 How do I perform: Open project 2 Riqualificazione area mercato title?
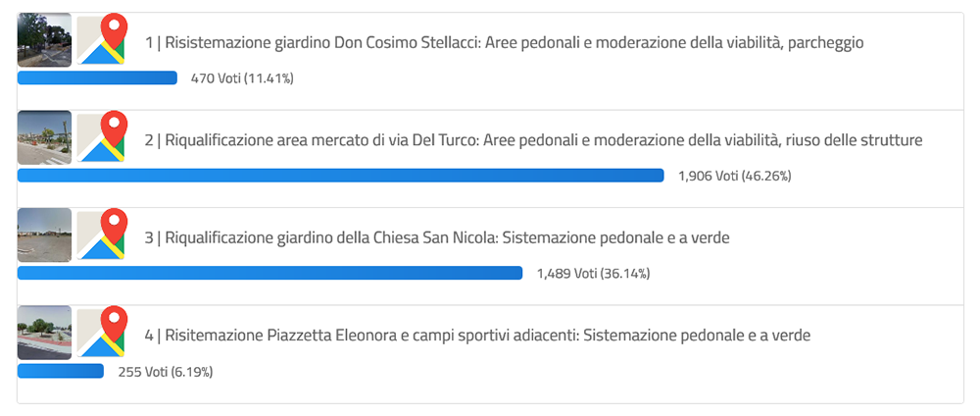(x=533, y=140)
